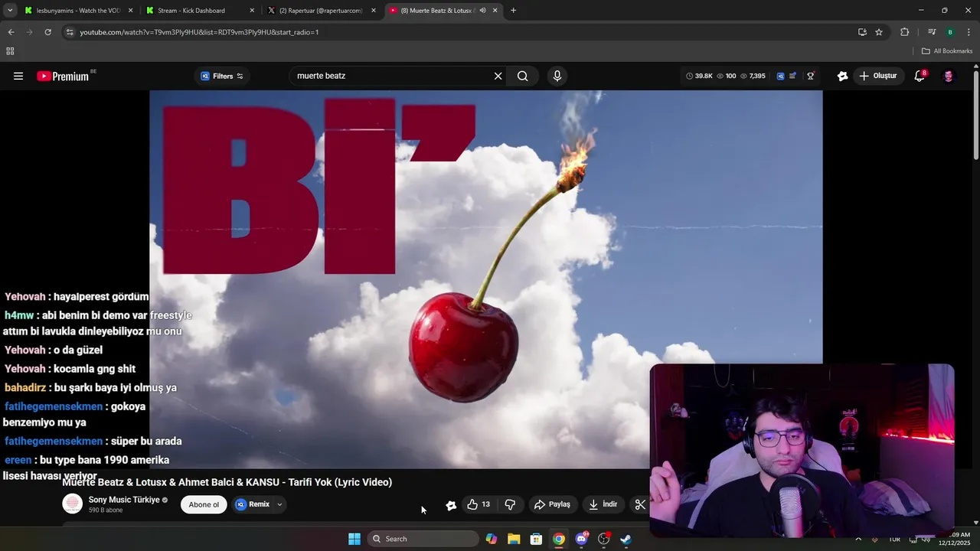Start voice search with the microphone
Image resolution: width=980 pixels, height=551 pixels.
557,76
